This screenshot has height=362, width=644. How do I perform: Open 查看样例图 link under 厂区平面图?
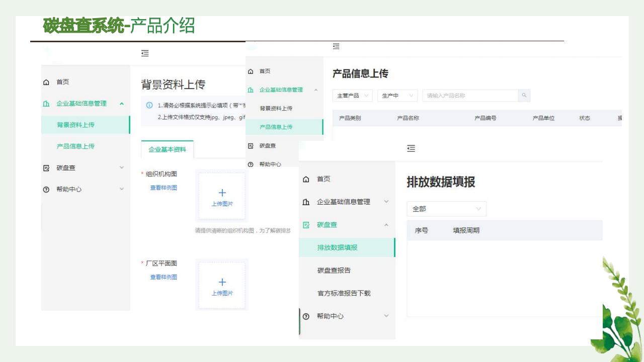coord(164,277)
